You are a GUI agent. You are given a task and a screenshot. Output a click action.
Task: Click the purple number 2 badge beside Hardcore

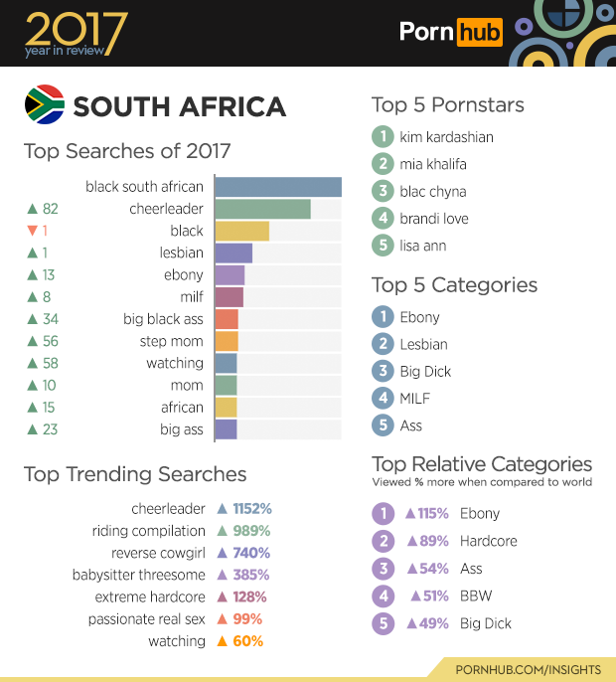coord(383,541)
